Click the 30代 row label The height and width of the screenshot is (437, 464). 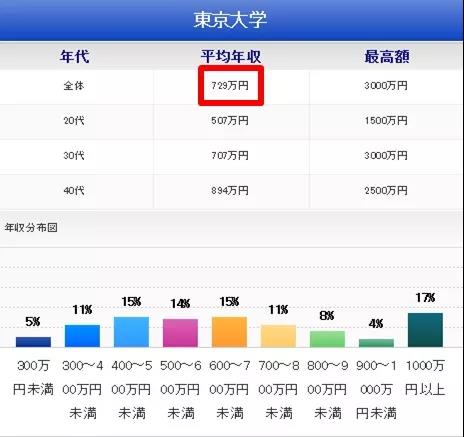(74, 155)
